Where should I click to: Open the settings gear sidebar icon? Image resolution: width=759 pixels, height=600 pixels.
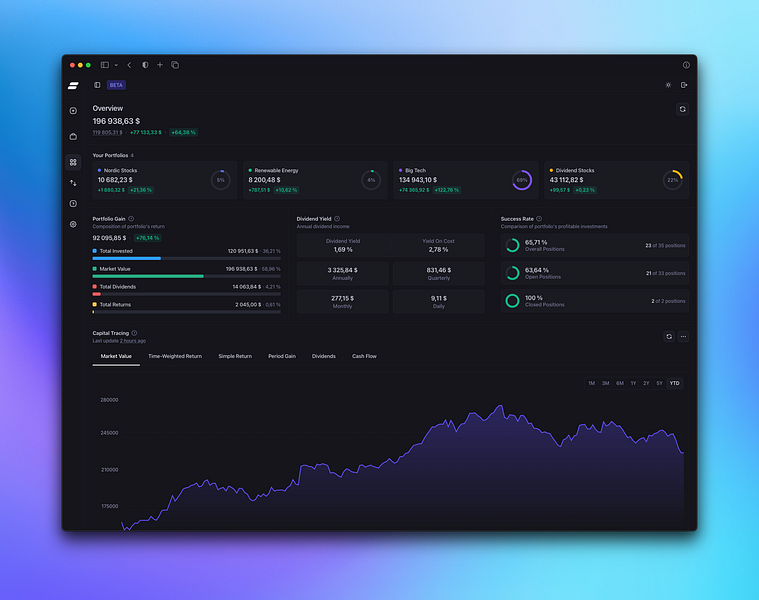(73, 225)
